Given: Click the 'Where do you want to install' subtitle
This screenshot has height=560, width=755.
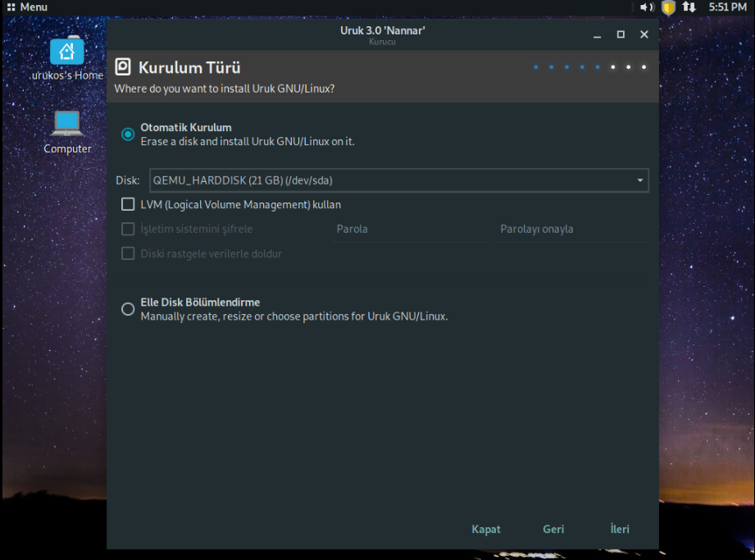Looking at the screenshot, I should pos(225,89).
